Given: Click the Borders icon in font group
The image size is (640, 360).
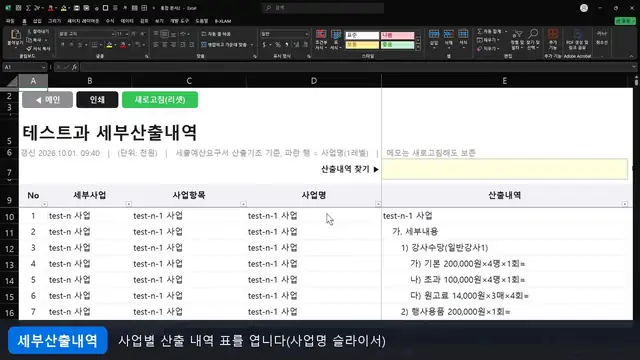Looking at the screenshot, I should click(x=94, y=44).
